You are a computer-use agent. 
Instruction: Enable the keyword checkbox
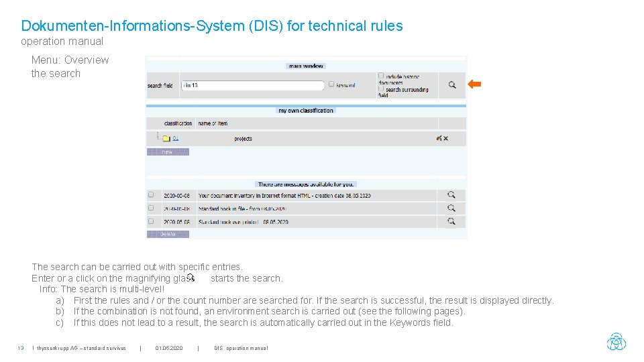(x=331, y=84)
